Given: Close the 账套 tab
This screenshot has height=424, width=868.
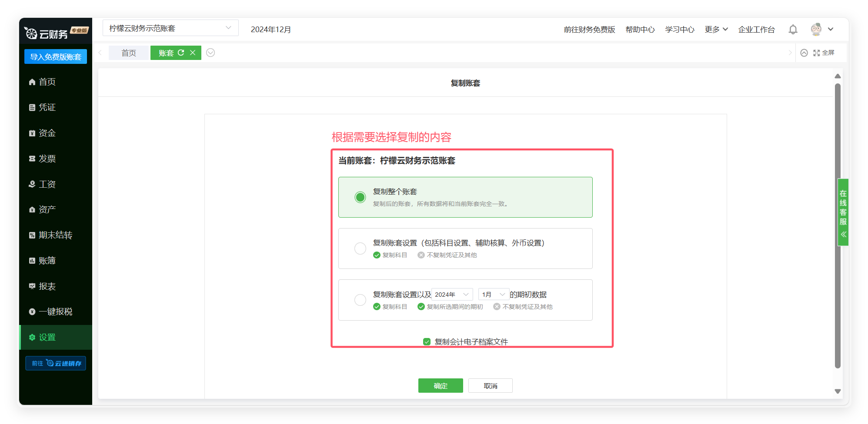Looking at the screenshot, I should [x=193, y=53].
